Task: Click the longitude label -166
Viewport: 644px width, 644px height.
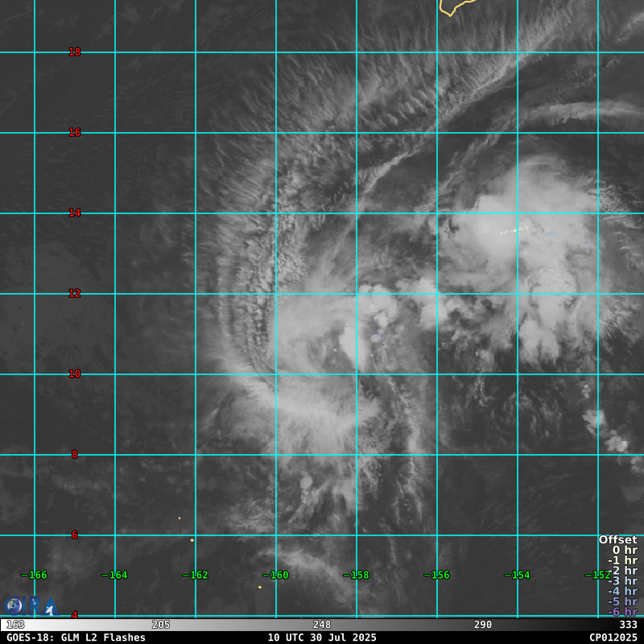Action: click(x=34, y=575)
